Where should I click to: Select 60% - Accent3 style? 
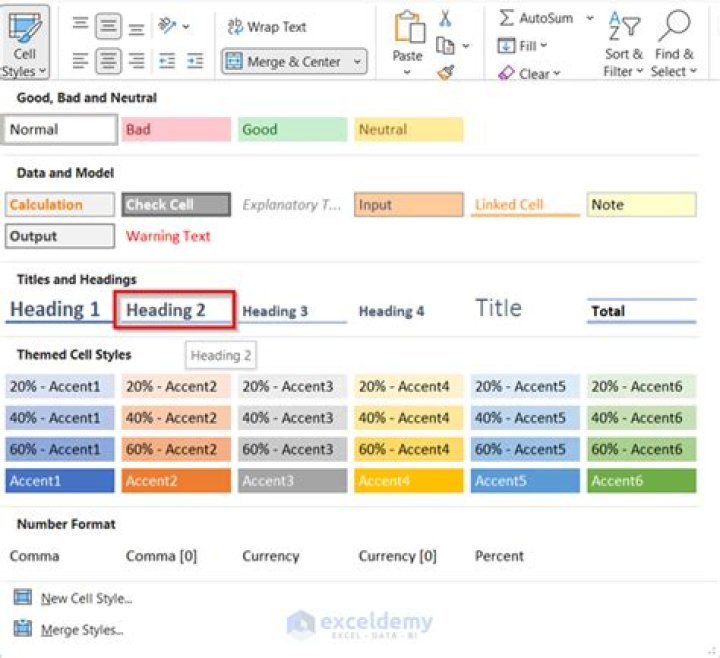(292, 449)
